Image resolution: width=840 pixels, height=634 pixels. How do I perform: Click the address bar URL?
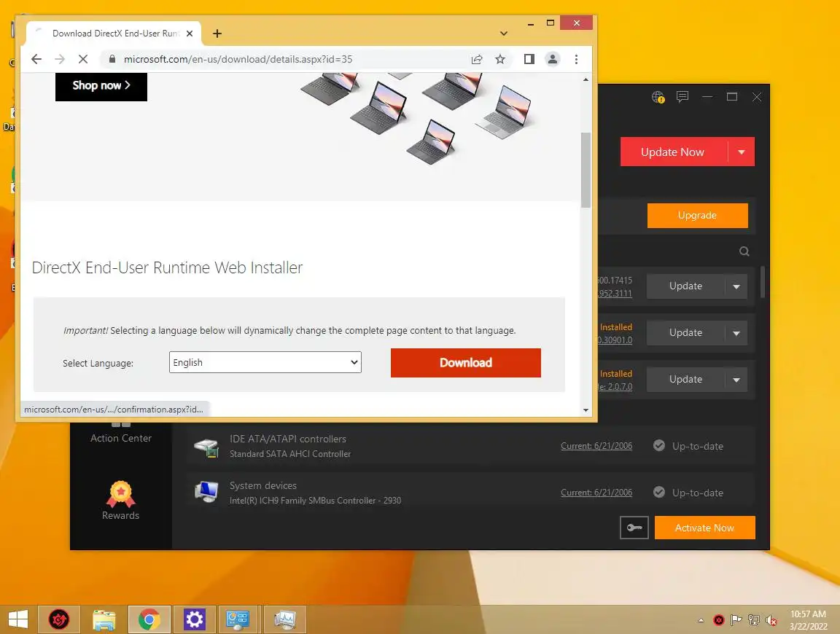pyautogui.click(x=238, y=60)
